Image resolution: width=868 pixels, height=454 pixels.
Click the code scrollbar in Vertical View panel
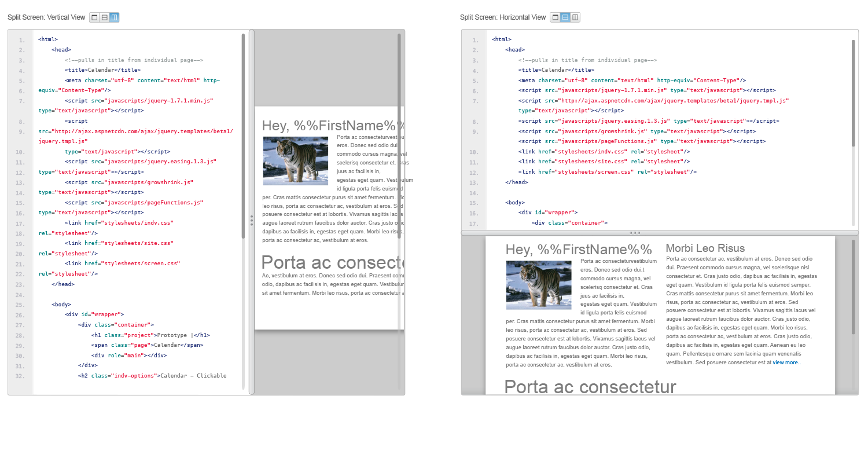point(243,136)
